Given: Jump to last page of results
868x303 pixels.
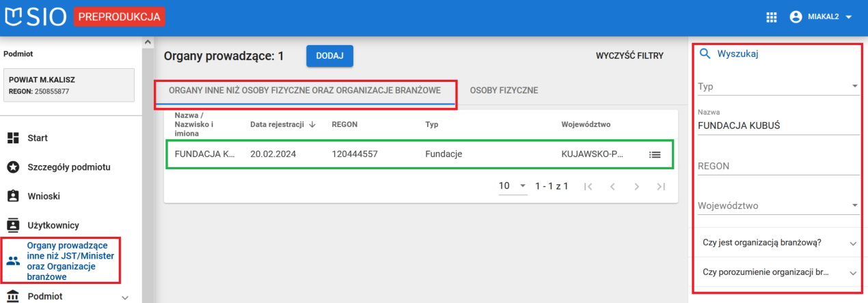Looking at the screenshot, I should pyautogui.click(x=660, y=186).
